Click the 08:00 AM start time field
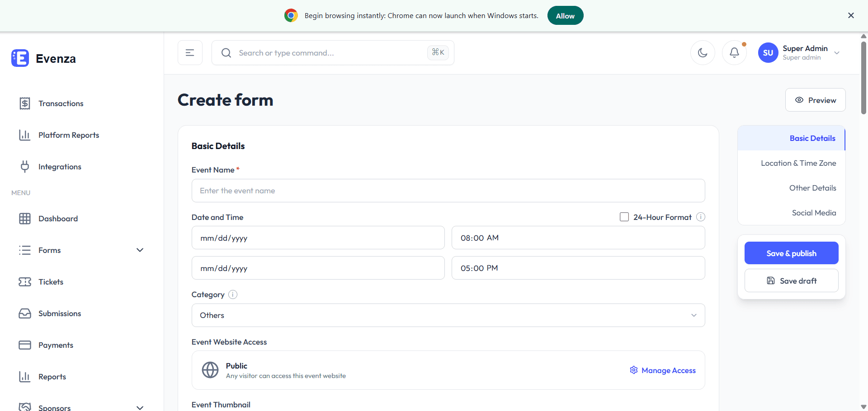 (x=578, y=238)
